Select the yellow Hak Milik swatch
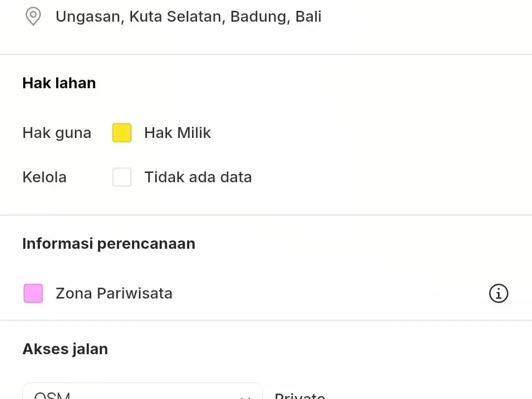Screen dimensions: 532x399 click(122, 133)
